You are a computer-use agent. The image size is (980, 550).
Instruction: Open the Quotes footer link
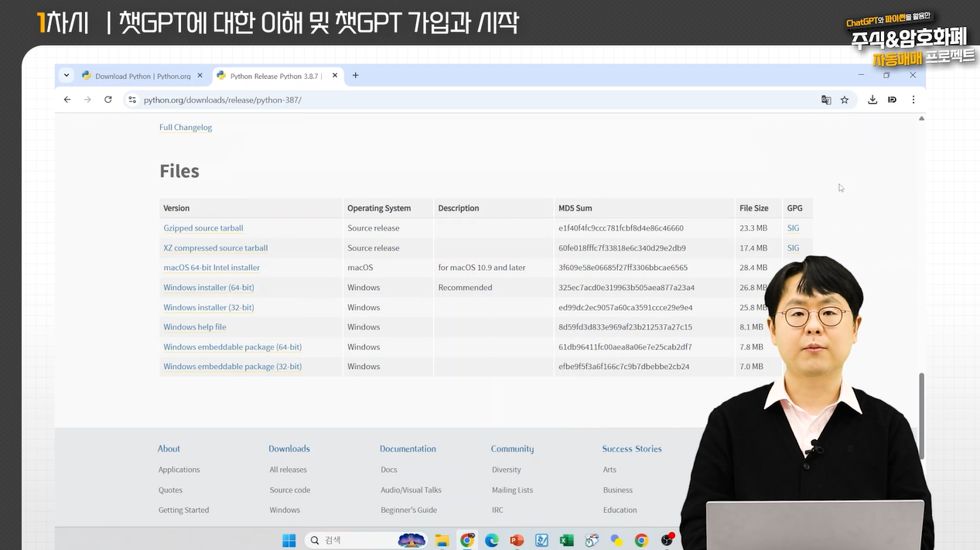coord(170,490)
